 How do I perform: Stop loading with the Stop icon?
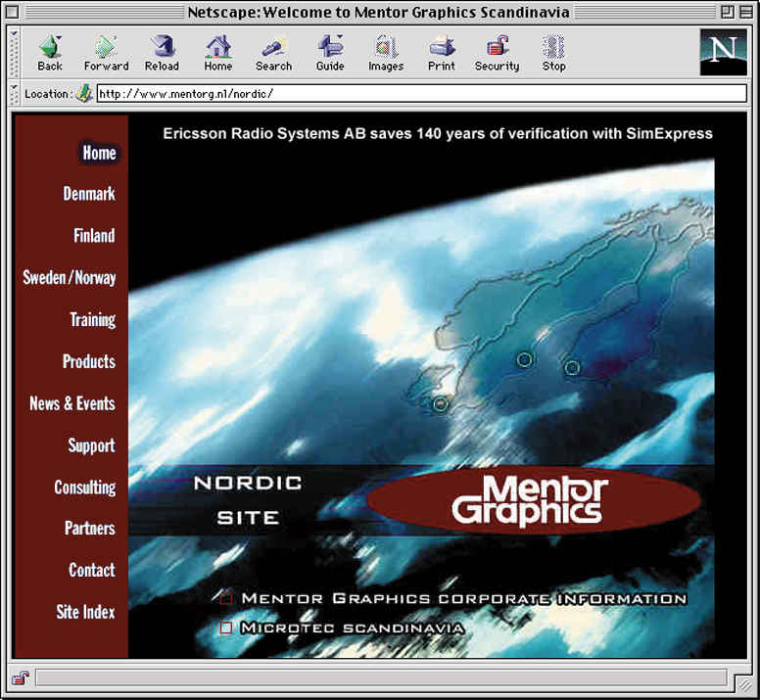tap(554, 47)
